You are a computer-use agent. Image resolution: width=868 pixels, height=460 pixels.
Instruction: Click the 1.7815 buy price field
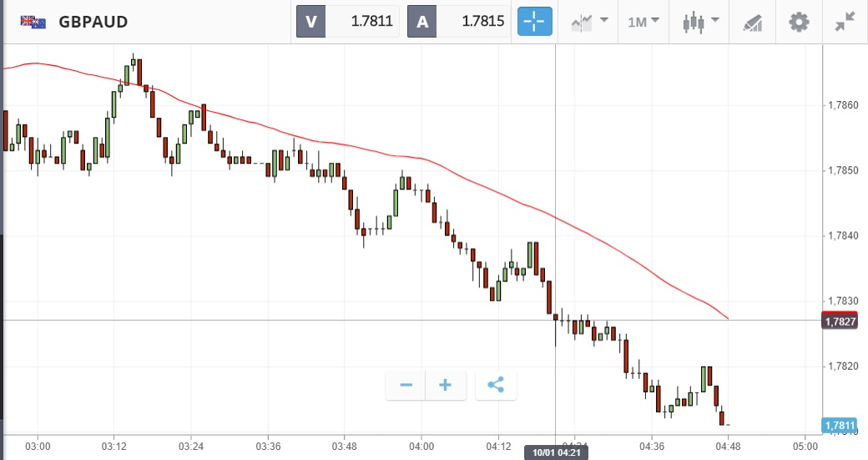[x=476, y=22]
